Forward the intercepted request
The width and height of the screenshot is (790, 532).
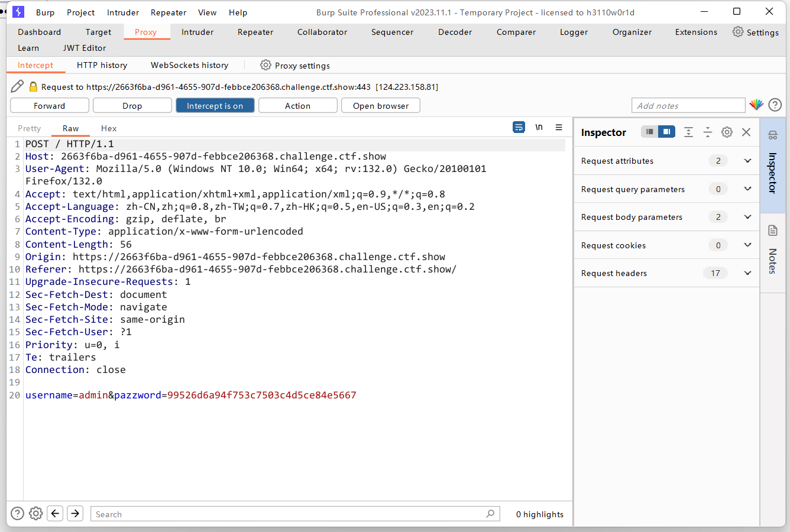[50, 105]
